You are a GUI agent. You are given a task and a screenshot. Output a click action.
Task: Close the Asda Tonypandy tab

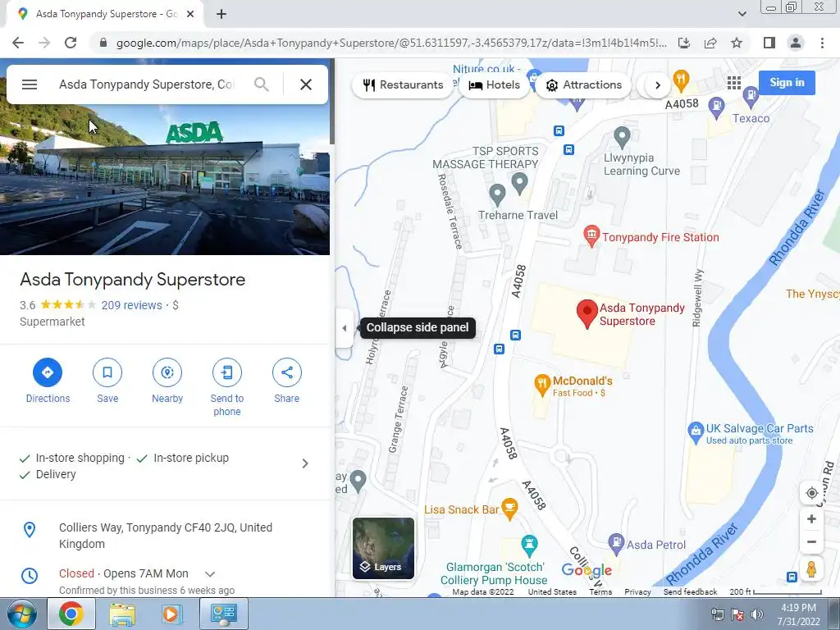point(190,14)
